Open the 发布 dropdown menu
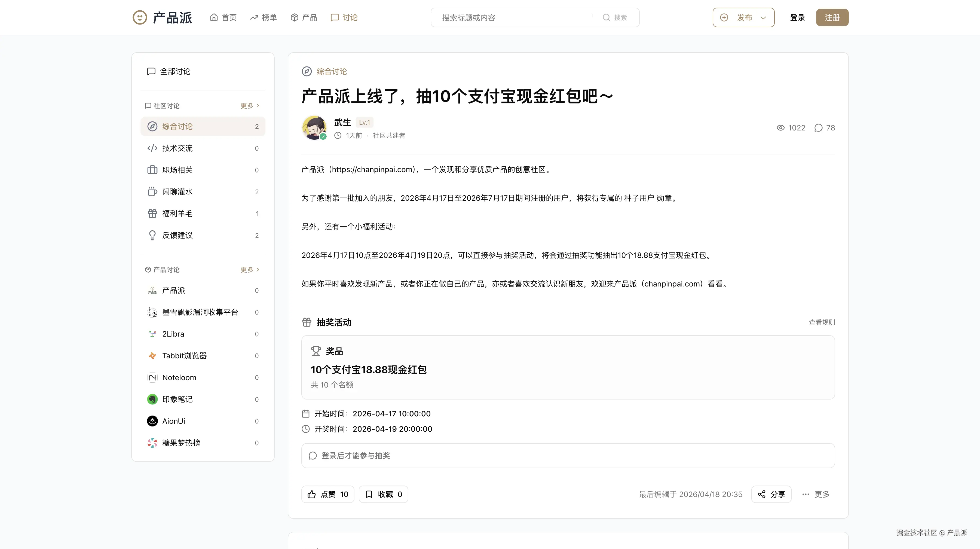 (x=743, y=17)
